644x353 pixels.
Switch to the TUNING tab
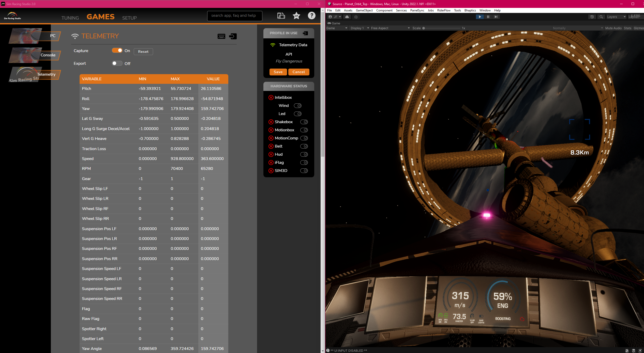pyautogui.click(x=70, y=18)
